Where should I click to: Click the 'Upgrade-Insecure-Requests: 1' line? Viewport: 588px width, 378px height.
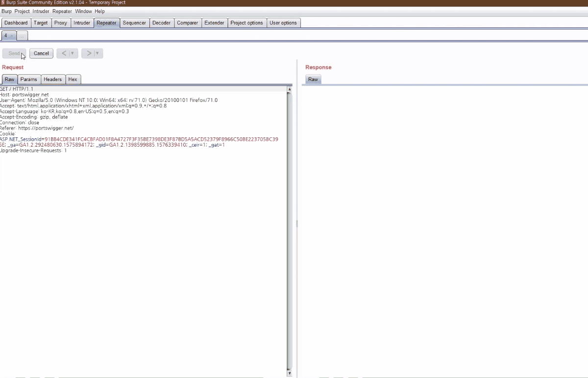(x=33, y=151)
